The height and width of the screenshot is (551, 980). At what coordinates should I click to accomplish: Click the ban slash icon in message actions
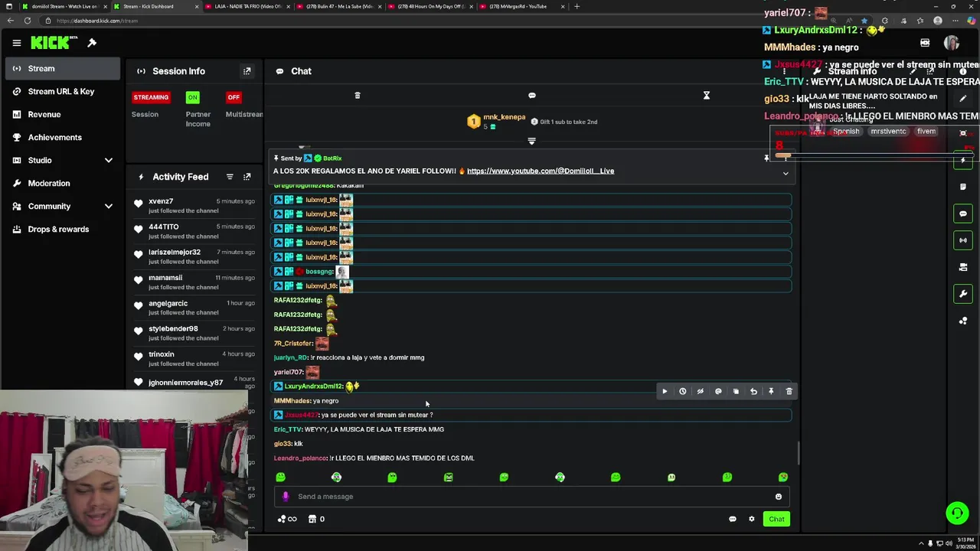[x=700, y=391]
